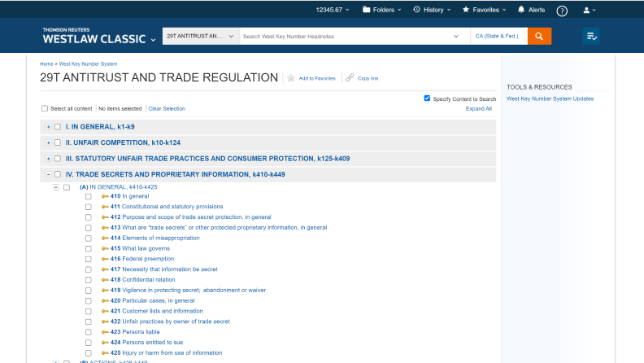Open the History menu
Viewport: 644px width, 363px height.
tap(433, 10)
